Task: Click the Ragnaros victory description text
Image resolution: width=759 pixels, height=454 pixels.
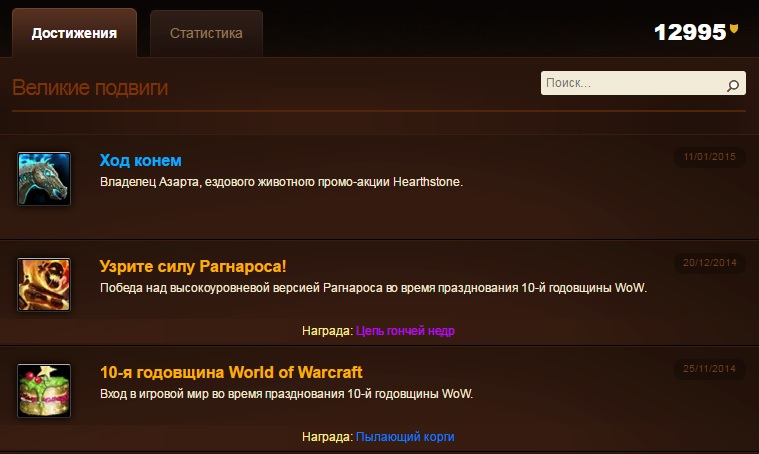Action: pos(373,288)
